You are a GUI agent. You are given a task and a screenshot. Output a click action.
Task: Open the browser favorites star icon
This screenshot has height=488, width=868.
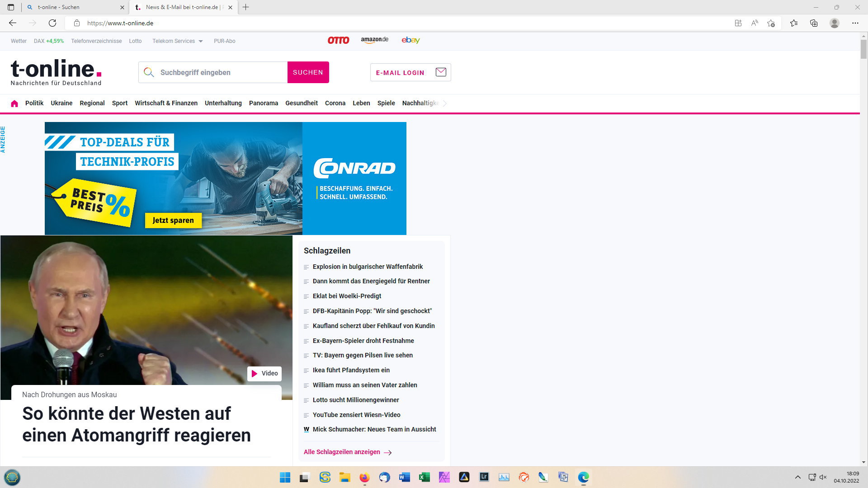pyautogui.click(x=793, y=23)
